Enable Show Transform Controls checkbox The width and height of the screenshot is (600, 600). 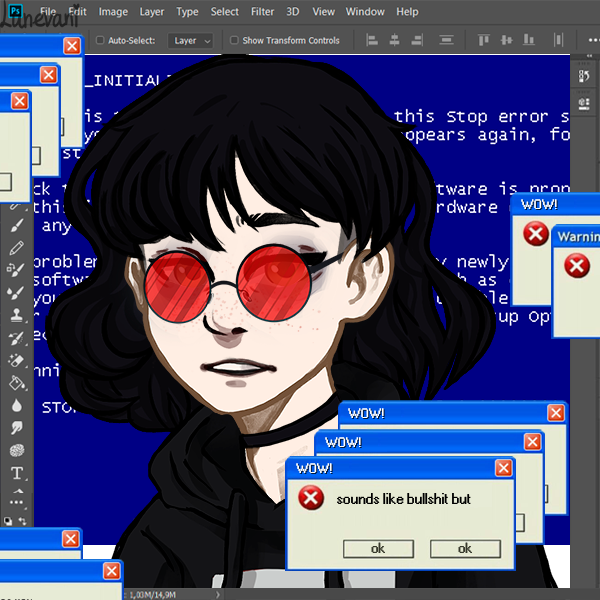coord(234,41)
